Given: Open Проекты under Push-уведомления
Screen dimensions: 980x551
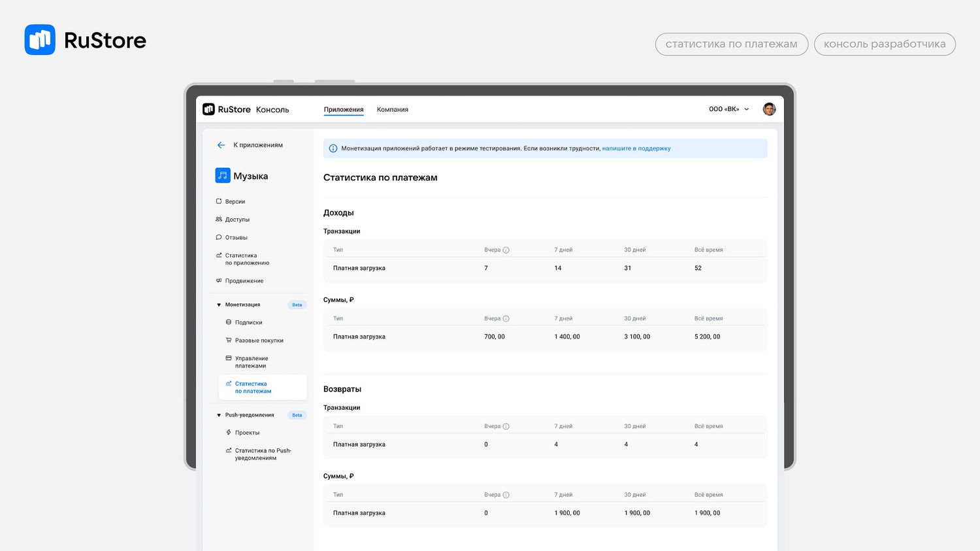Looking at the screenshot, I should (247, 433).
